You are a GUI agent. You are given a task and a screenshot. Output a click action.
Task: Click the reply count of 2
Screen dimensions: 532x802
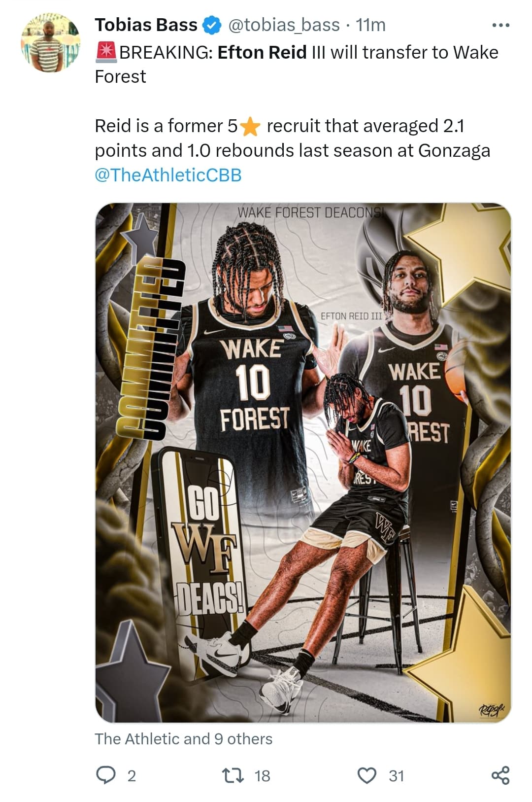point(132,776)
